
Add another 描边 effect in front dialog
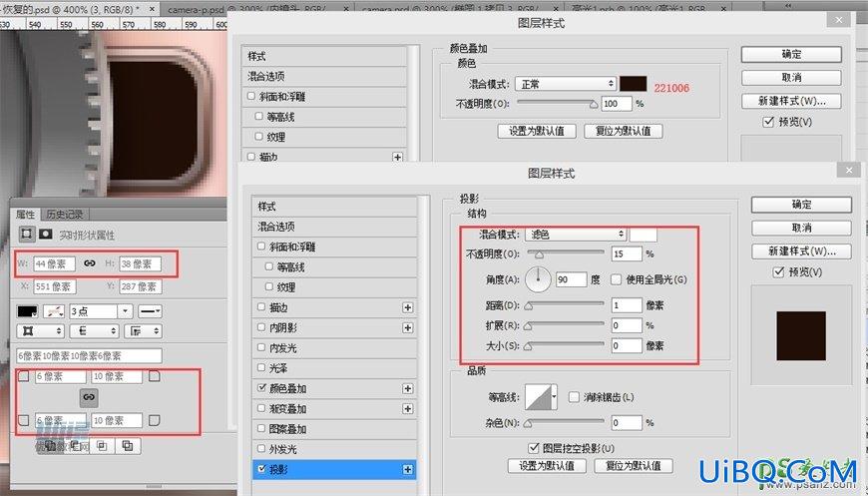click(x=408, y=307)
